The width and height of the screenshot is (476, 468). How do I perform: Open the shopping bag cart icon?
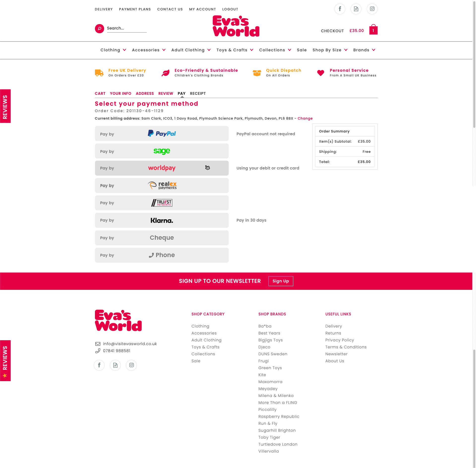pyautogui.click(x=373, y=30)
